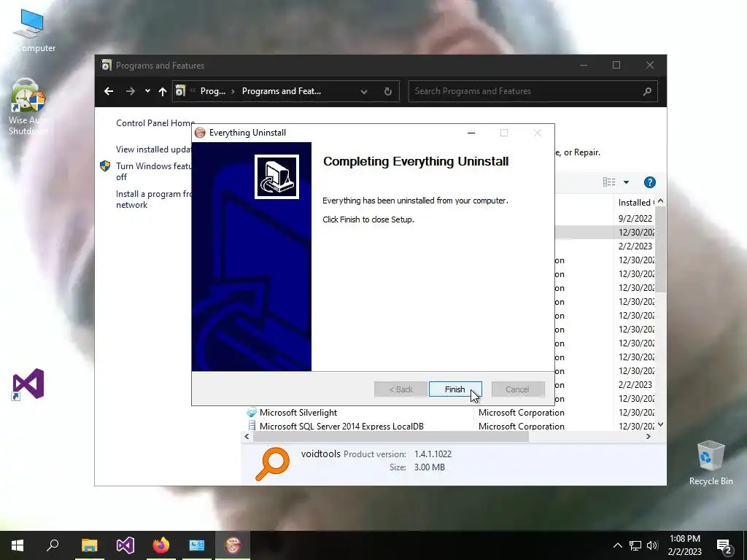Sort by Installed On column header
Screen dimensions: 747x560
pyautogui.click(x=635, y=203)
